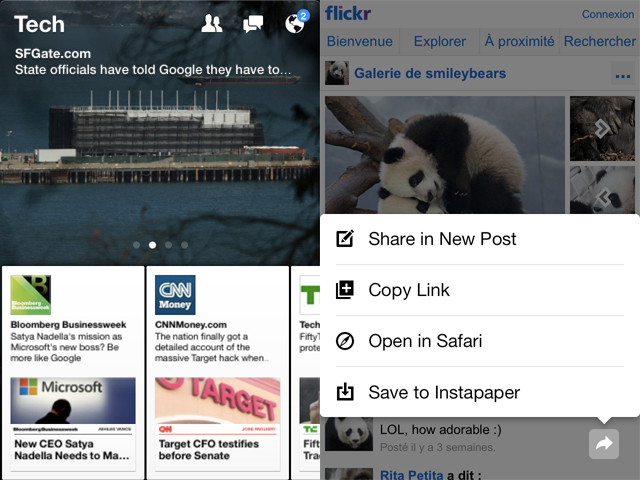Click the edit icon beside Share in New Post
Screen dimensions: 640x480
[x=345, y=239]
